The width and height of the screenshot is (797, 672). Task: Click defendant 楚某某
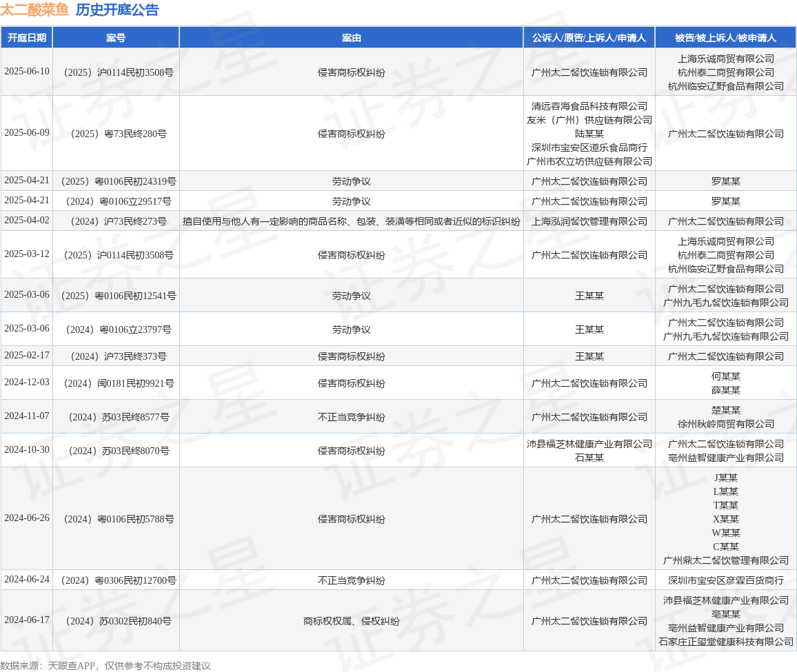pyautogui.click(x=725, y=409)
